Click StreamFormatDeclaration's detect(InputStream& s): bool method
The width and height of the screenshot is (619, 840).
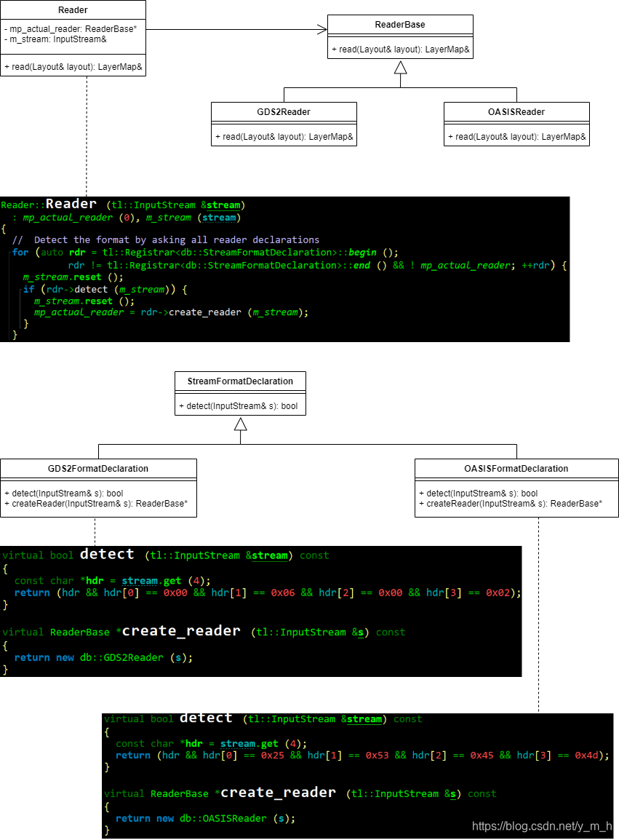coord(239,406)
